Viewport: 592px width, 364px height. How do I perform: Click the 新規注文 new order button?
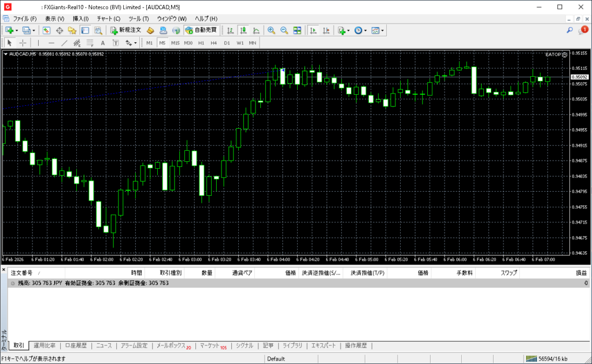click(x=125, y=30)
